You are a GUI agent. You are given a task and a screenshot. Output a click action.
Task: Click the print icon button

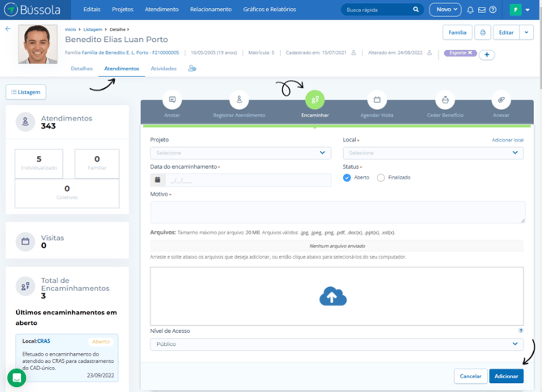[483, 32]
